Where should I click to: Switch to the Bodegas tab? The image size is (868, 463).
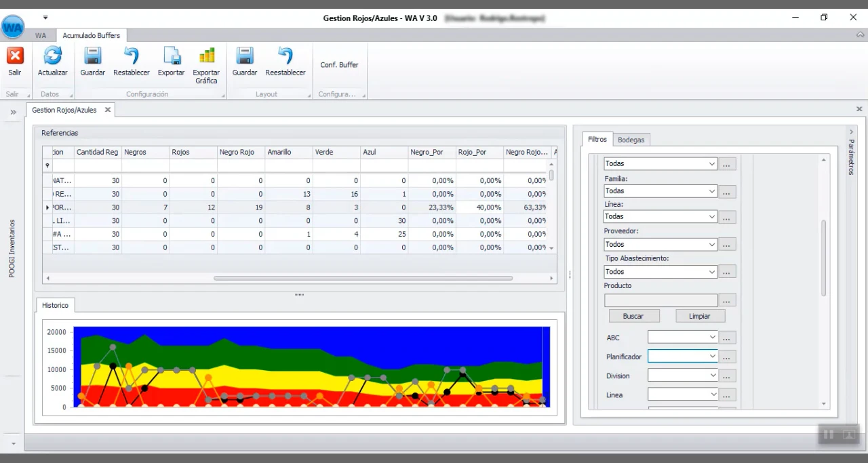tap(631, 139)
